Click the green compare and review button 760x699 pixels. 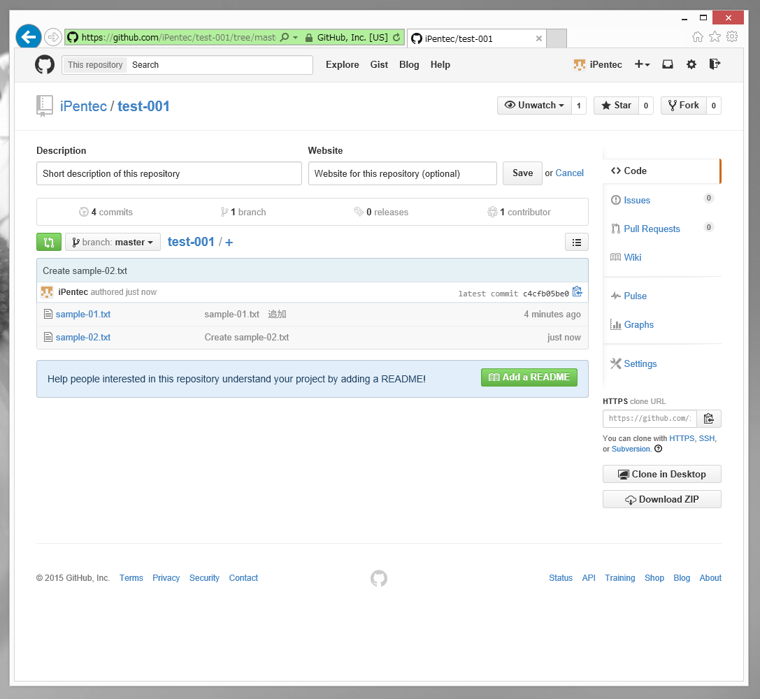tap(49, 242)
